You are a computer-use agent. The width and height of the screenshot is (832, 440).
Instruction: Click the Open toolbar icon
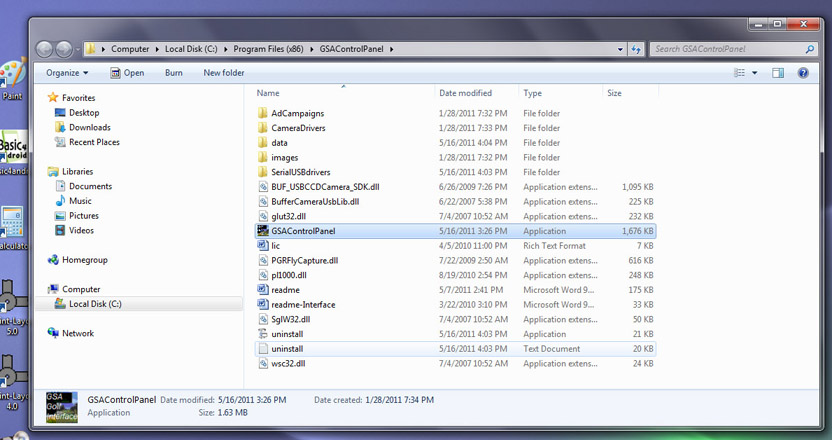pyautogui.click(x=115, y=73)
